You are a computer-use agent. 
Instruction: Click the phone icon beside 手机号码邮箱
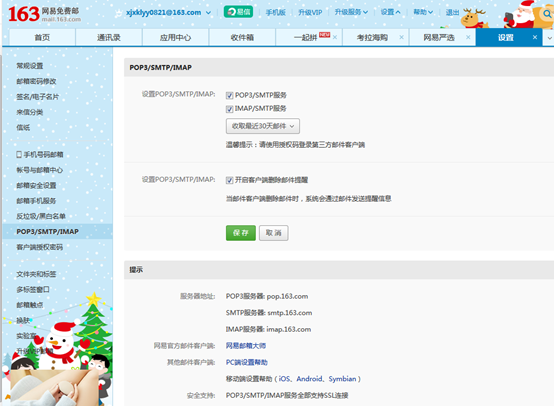point(19,154)
